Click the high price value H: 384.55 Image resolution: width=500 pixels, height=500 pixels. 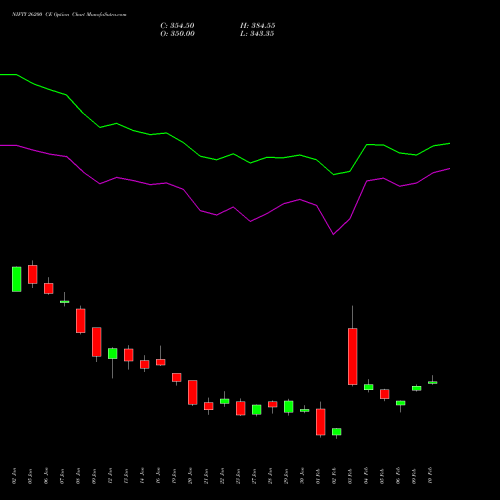258,26
